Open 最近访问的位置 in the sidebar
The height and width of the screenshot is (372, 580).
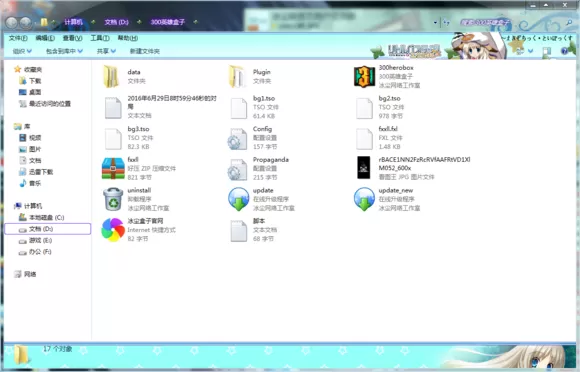45,104
